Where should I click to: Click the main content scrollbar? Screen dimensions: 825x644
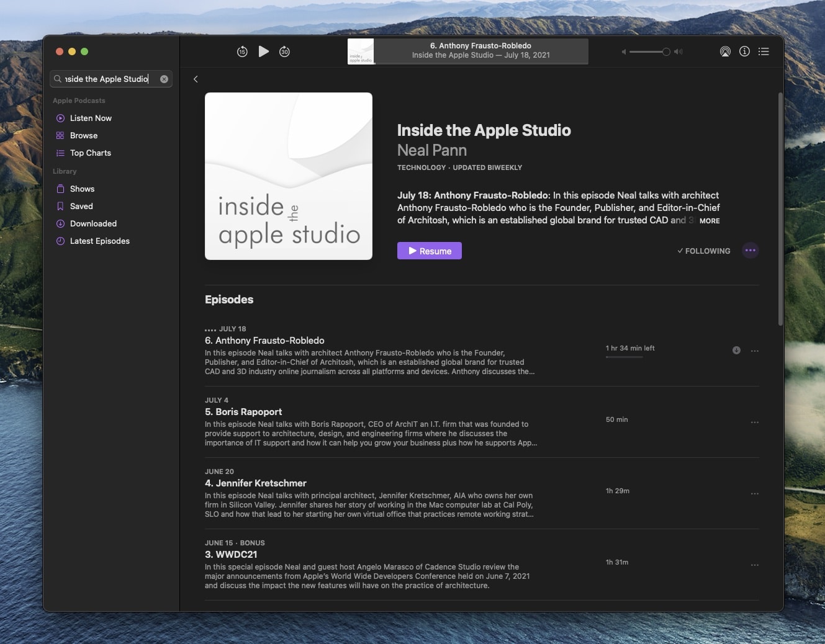[x=780, y=209]
